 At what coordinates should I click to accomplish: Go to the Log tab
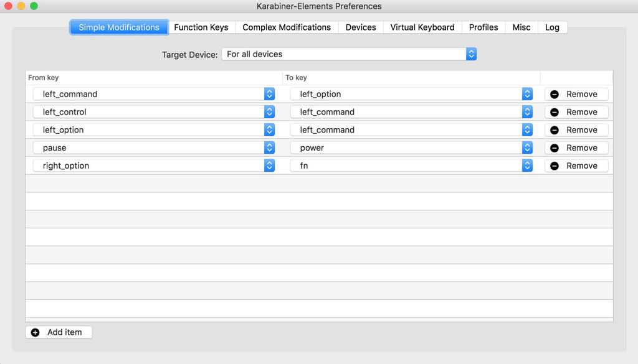pos(552,27)
